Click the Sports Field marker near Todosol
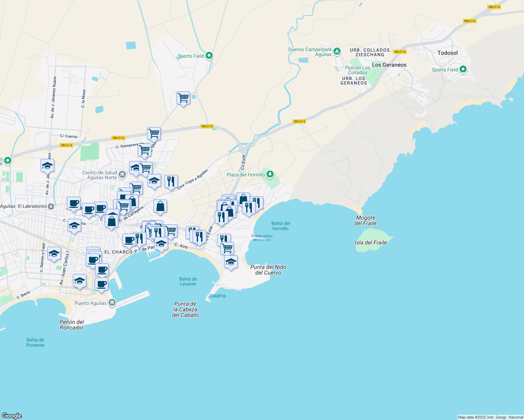Image resolution: width=524 pixels, height=420 pixels. tap(463, 69)
